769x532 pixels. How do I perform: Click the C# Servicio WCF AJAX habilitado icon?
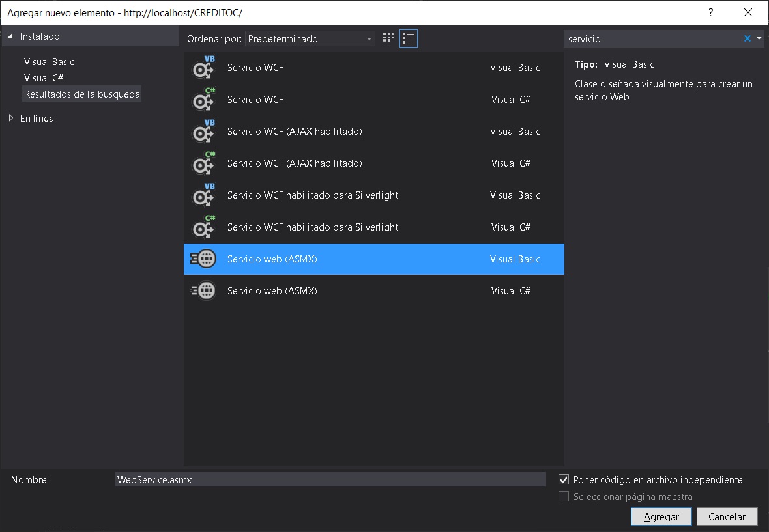click(203, 163)
